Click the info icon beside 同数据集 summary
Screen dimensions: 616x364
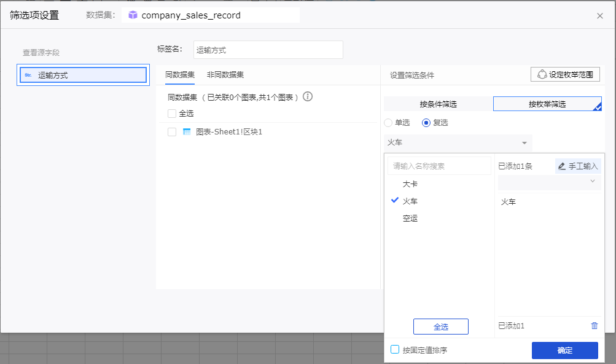point(308,96)
